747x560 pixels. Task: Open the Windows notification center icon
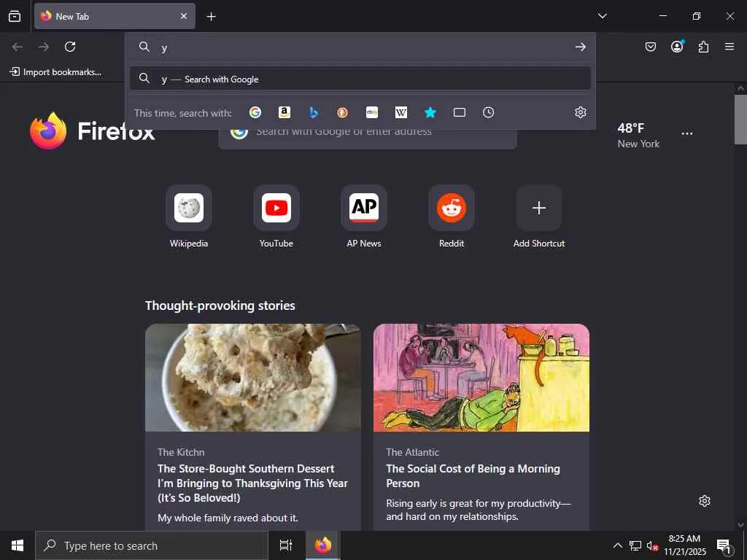point(724,545)
